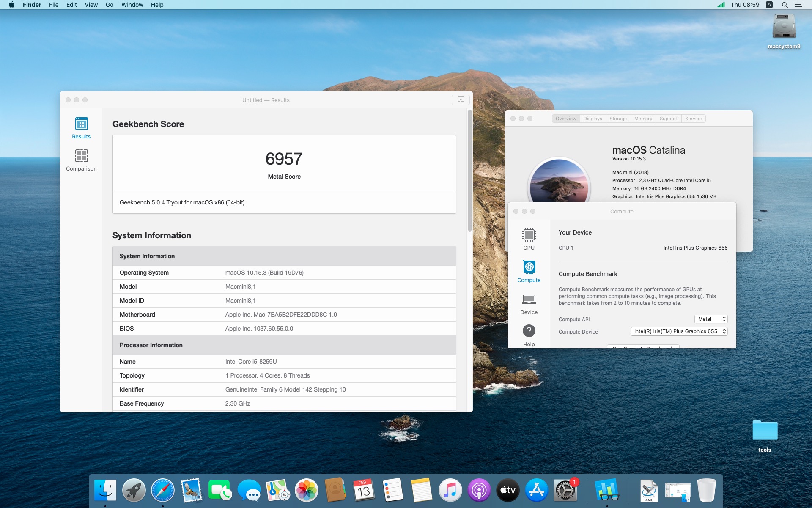Open the View menu
This screenshot has height=508, width=812.
(91, 5)
